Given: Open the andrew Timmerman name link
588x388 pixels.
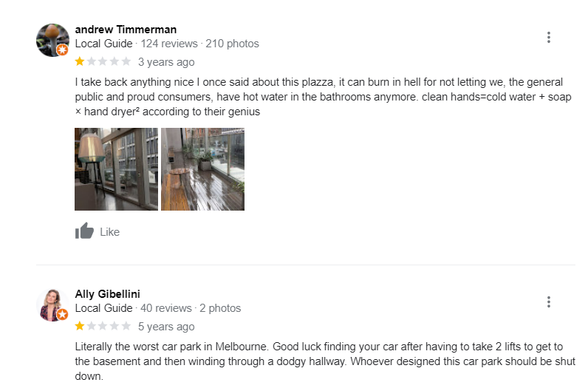Looking at the screenshot, I should [126, 30].
